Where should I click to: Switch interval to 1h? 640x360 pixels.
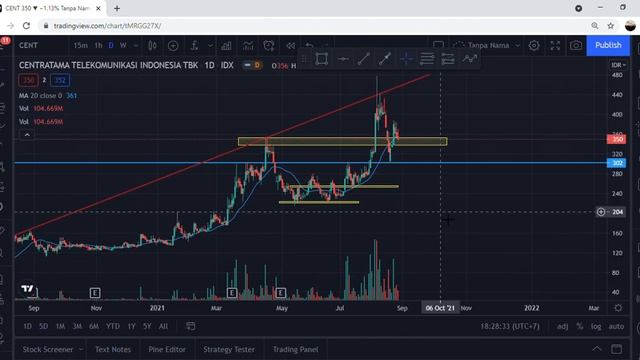click(98, 46)
